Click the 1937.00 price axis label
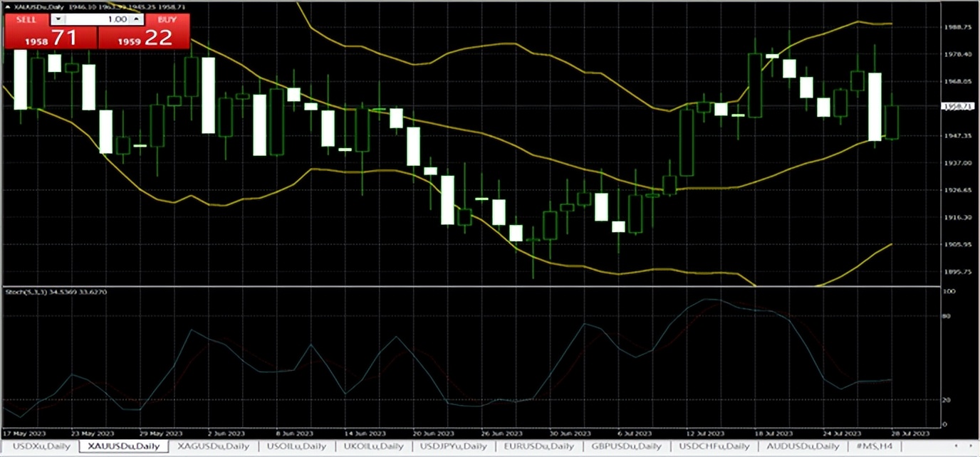Image resolution: width=980 pixels, height=457 pixels. 958,162
